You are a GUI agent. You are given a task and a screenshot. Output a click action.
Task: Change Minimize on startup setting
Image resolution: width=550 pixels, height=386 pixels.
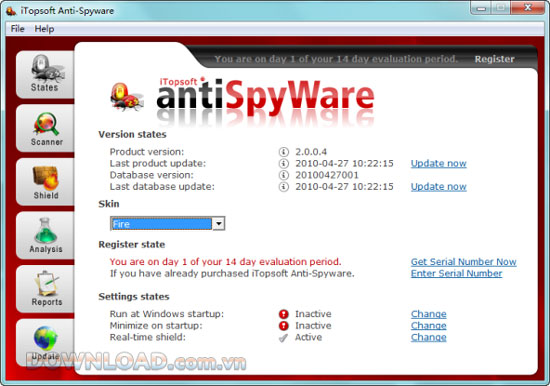pos(429,326)
